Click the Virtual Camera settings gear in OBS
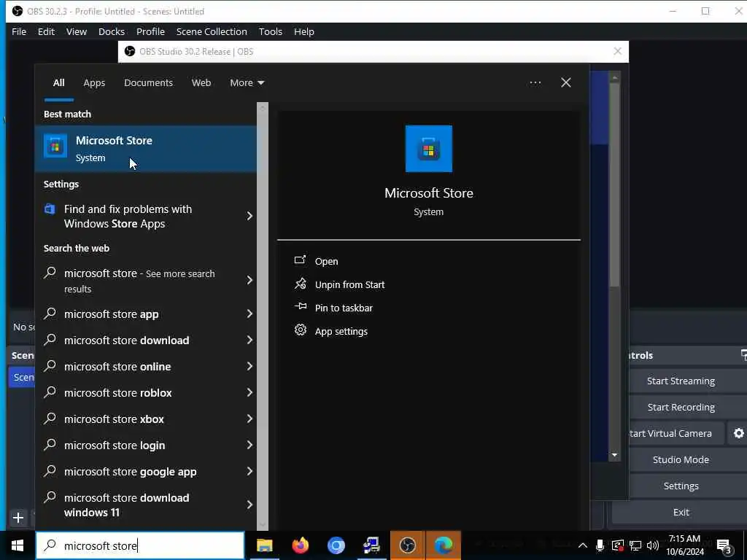 click(738, 433)
